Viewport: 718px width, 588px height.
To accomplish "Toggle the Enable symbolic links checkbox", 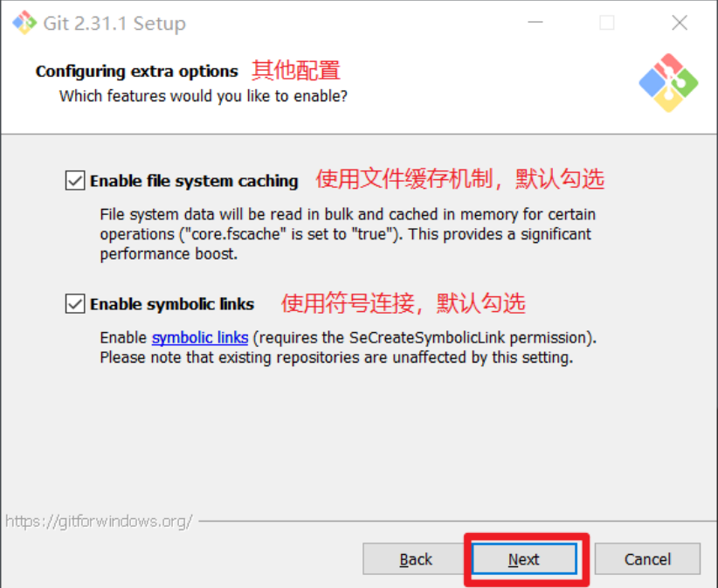I will 75,304.
